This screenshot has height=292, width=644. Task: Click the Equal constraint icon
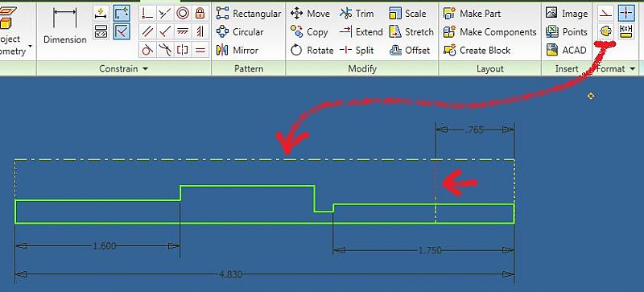click(200, 50)
